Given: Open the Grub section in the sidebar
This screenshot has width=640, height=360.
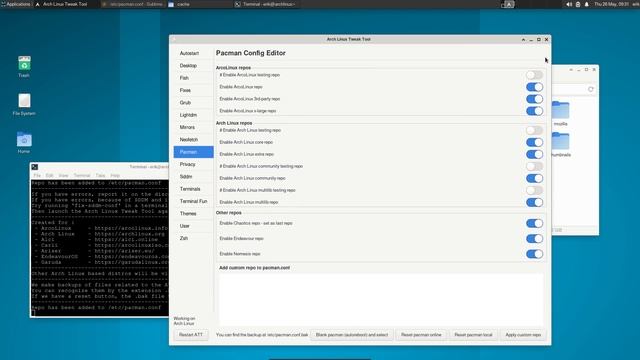Looking at the screenshot, I should coord(193,103).
